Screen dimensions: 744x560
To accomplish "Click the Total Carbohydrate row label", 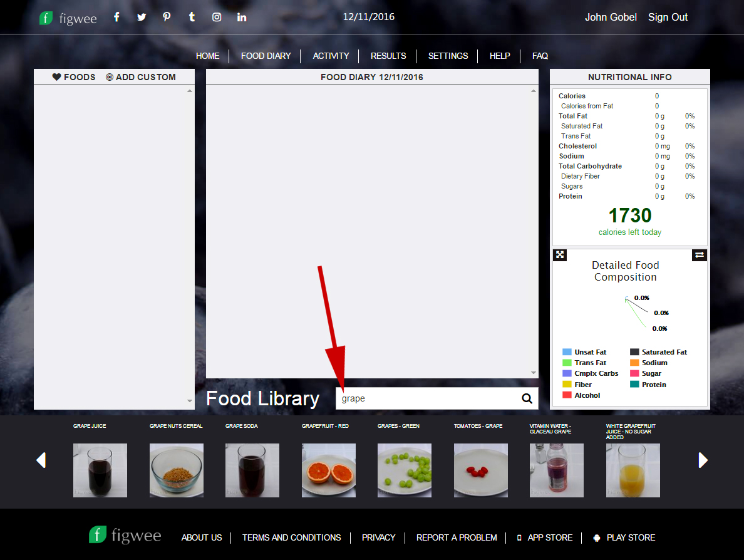I will point(591,166).
